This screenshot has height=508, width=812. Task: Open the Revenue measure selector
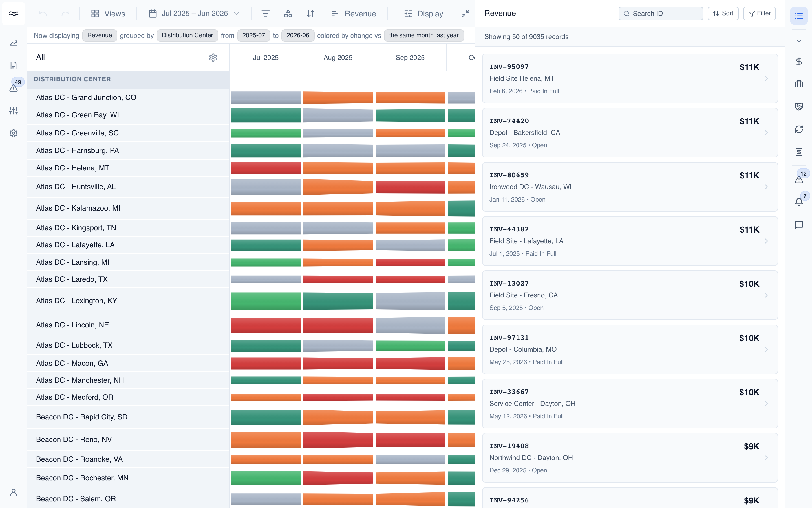[353, 14]
